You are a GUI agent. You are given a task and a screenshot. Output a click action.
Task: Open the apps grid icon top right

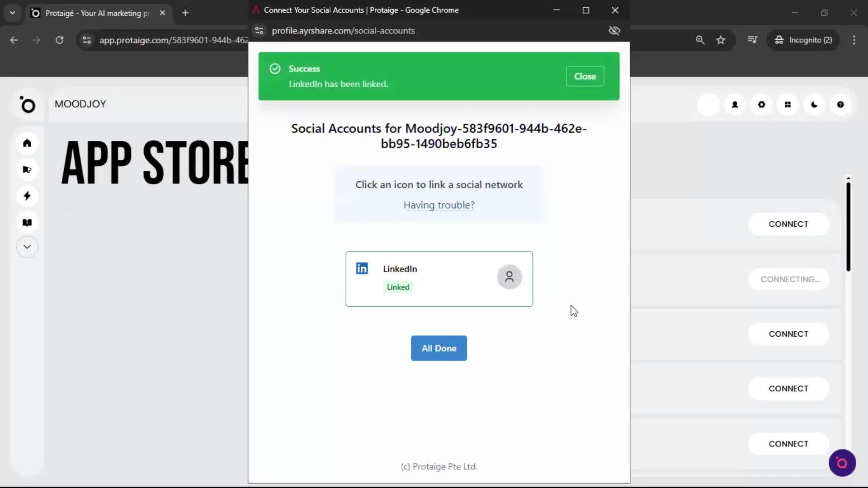click(788, 104)
